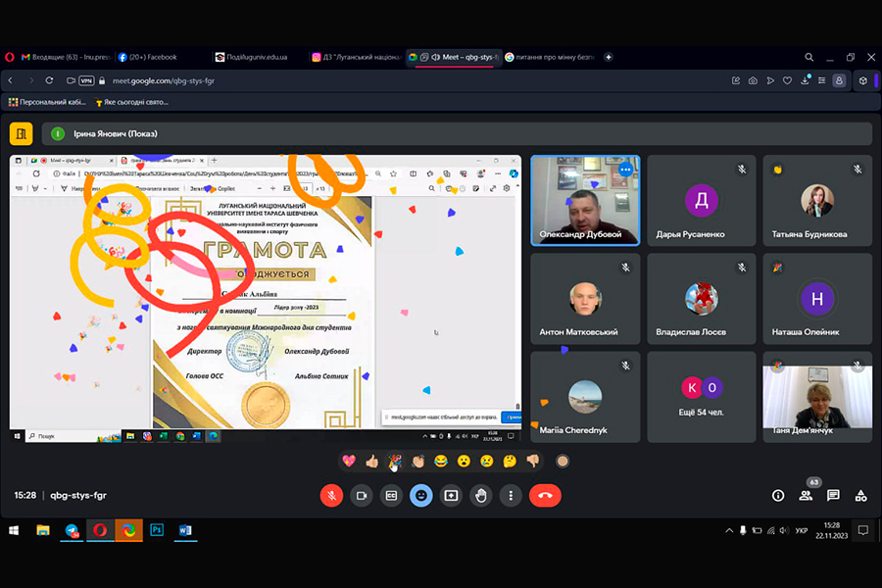Viewport: 882px width, 588px height.
Task: Send the thinking face reaction
Action: click(510, 462)
